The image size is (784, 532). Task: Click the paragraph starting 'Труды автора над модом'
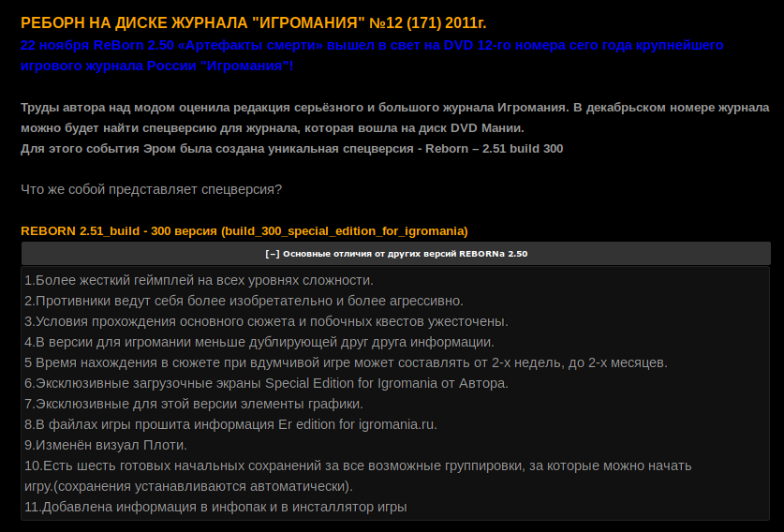[395, 108]
